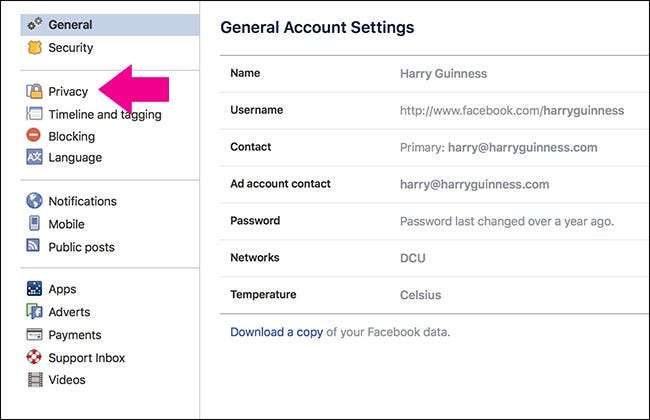
Task: Open the Apps settings section
Action: point(62,289)
